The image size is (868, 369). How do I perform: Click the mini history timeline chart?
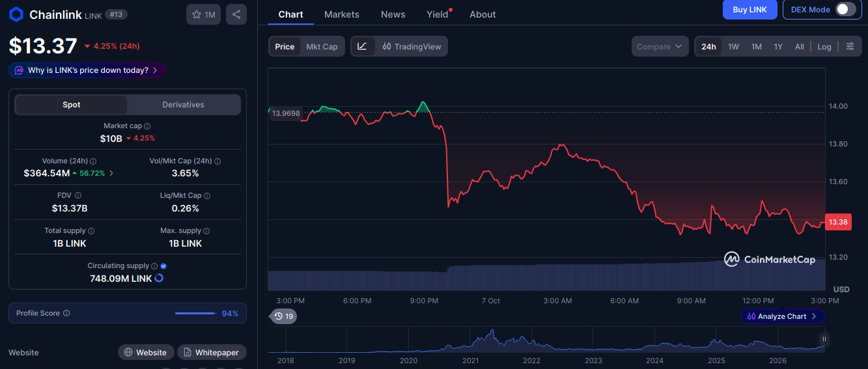click(546, 340)
